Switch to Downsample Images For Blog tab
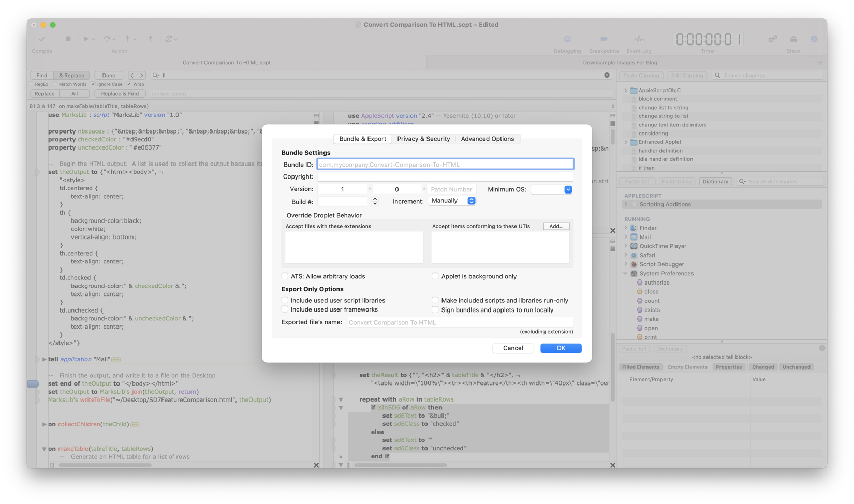The image size is (854, 504). point(620,63)
